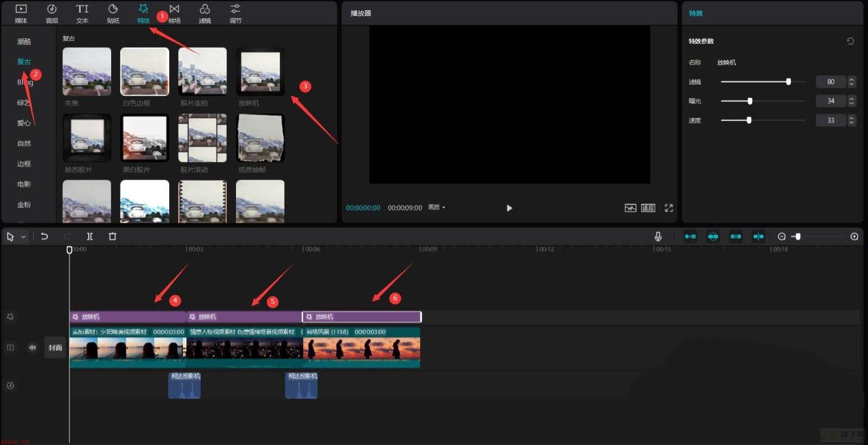Click the 封面 cover button

pyautogui.click(x=55, y=347)
